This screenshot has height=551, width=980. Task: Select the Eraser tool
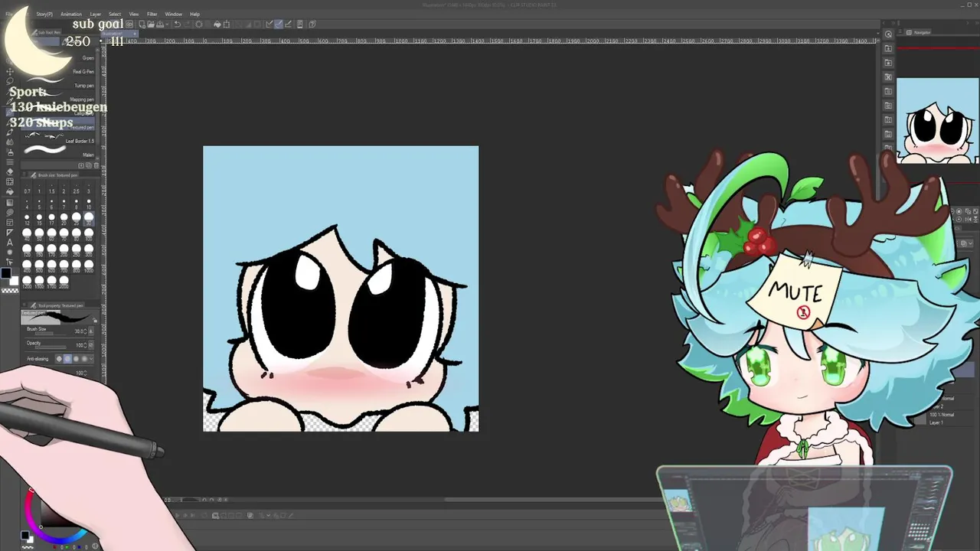pyautogui.click(x=9, y=171)
